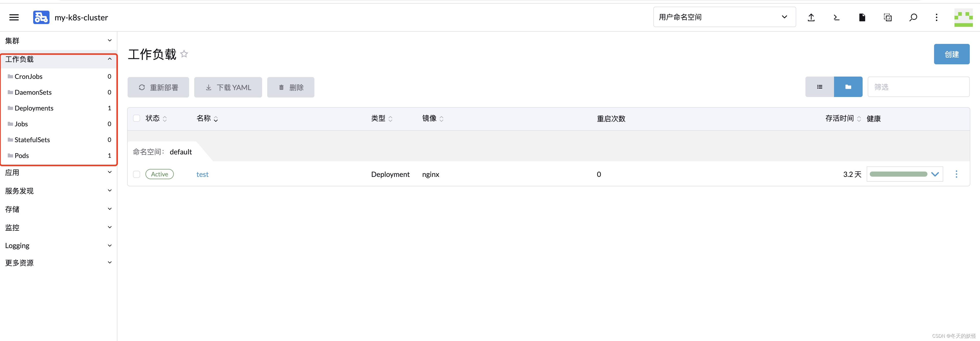This screenshot has height=341, width=980.
Task: Switch to the flat list view
Action: [819, 87]
